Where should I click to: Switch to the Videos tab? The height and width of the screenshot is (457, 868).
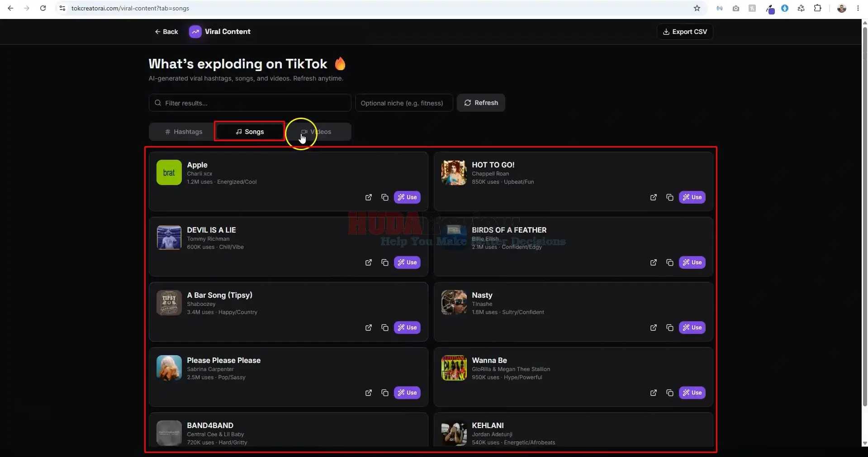click(316, 132)
